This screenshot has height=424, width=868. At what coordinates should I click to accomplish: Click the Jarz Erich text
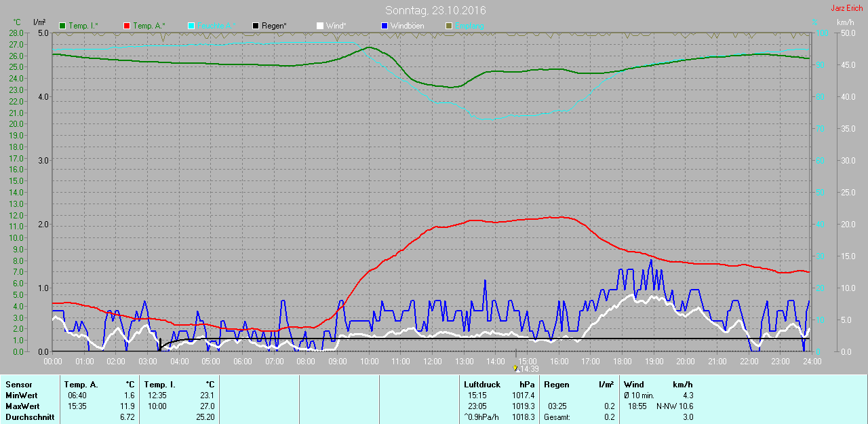pos(847,8)
